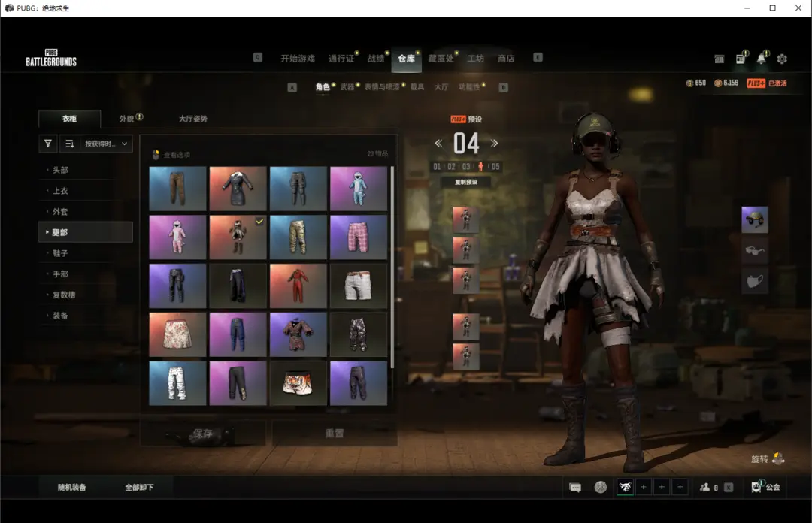Select preset slot 01
This screenshot has width=812, height=523.
[x=437, y=167]
